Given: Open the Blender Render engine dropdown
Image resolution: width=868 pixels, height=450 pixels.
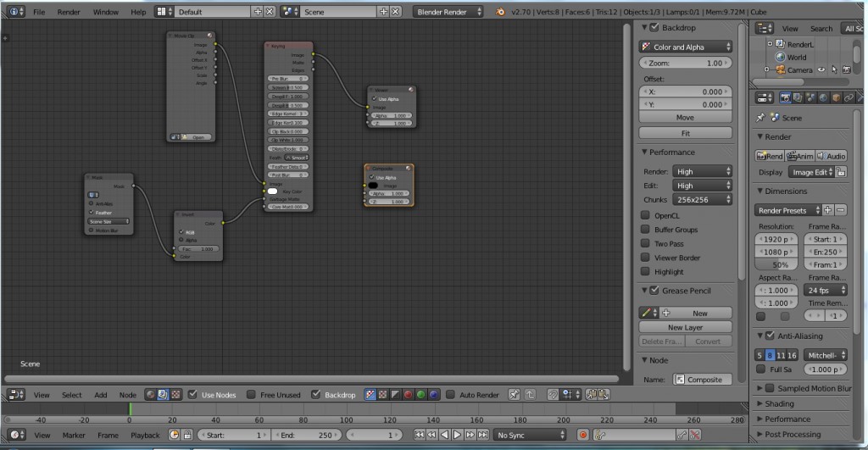Looking at the screenshot, I should click(448, 12).
